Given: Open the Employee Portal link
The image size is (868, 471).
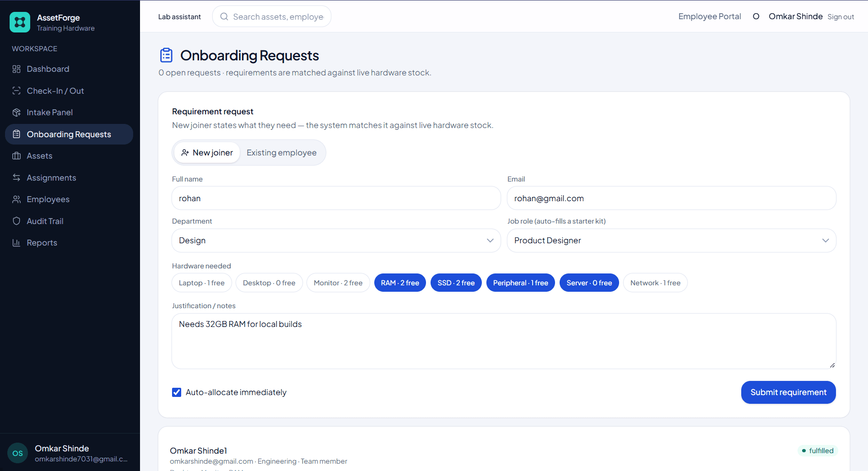Looking at the screenshot, I should (x=710, y=16).
